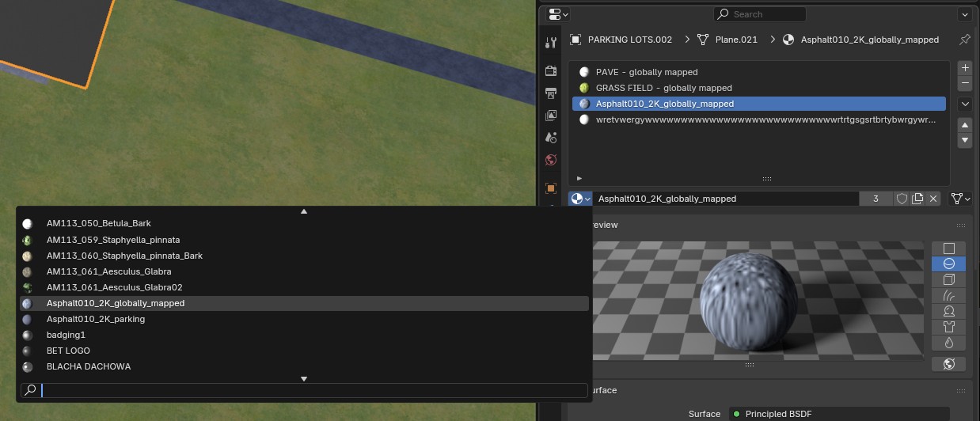Duplicate the material with new material icon
The height and width of the screenshot is (421, 980).
pyautogui.click(x=917, y=199)
